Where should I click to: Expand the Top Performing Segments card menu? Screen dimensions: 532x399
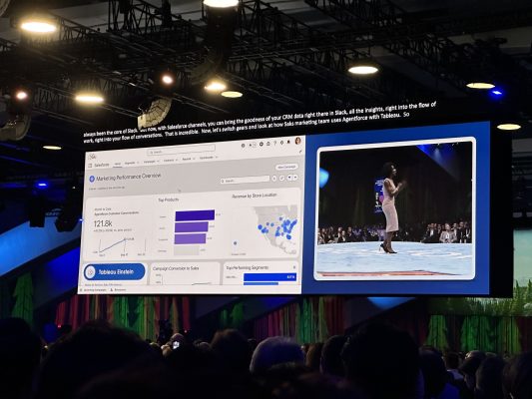tap(294, 267)
